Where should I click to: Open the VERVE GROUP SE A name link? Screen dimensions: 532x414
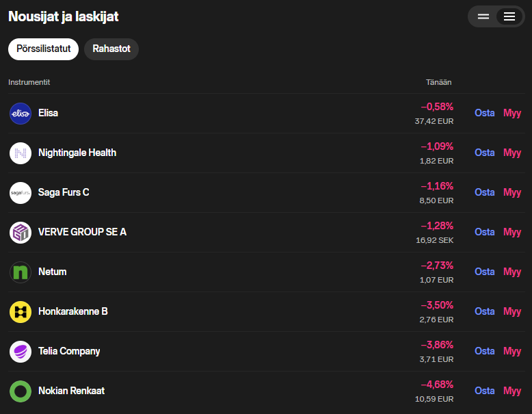(82, 233)
